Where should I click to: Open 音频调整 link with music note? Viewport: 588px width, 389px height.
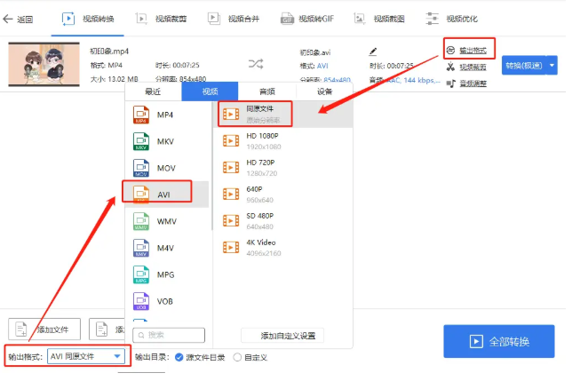[473, 83]
